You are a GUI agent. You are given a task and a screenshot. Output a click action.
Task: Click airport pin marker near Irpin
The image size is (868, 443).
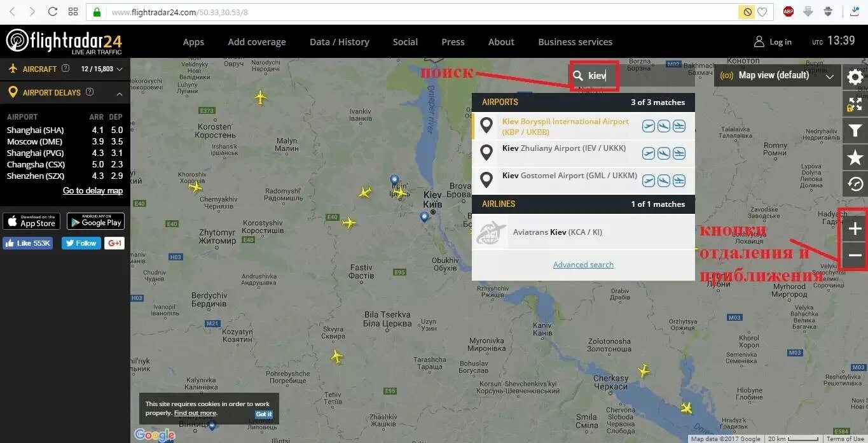point(394,181)
